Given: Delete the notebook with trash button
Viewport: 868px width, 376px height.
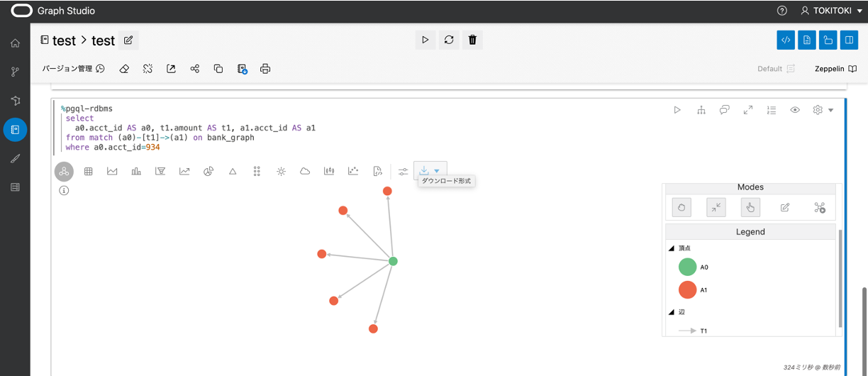Looking at the screenshot, I should click(473, 40).
